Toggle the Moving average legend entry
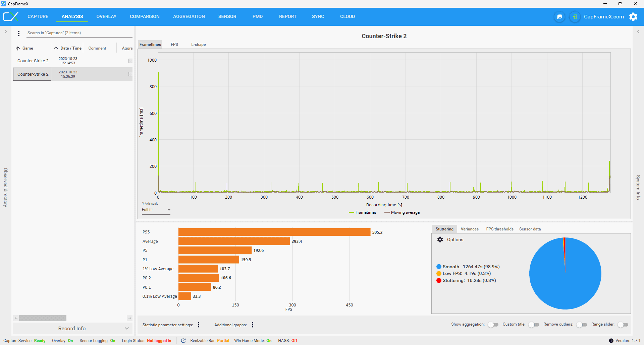This screenshot has width=644, height=345. click(x=402, y=212)
